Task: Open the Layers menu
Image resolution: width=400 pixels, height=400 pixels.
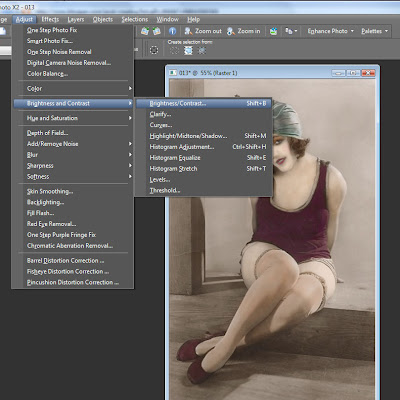Action: (x=76, y=20)
